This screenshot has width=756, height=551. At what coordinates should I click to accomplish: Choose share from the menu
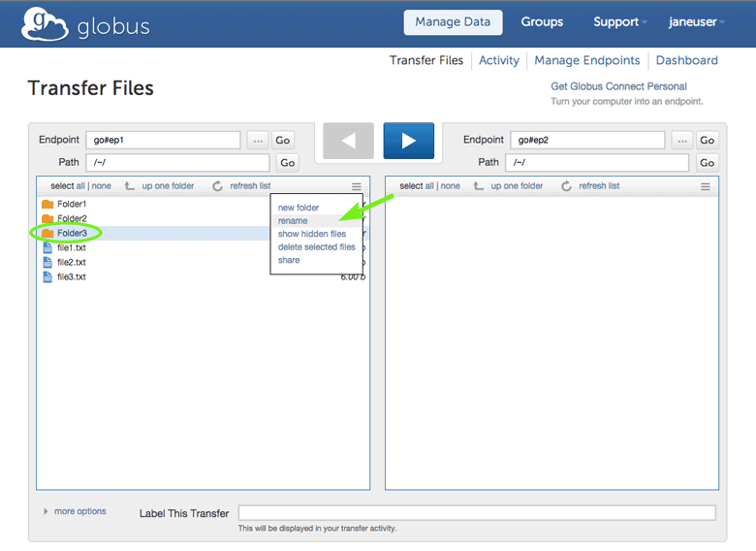tap(289, 260)
